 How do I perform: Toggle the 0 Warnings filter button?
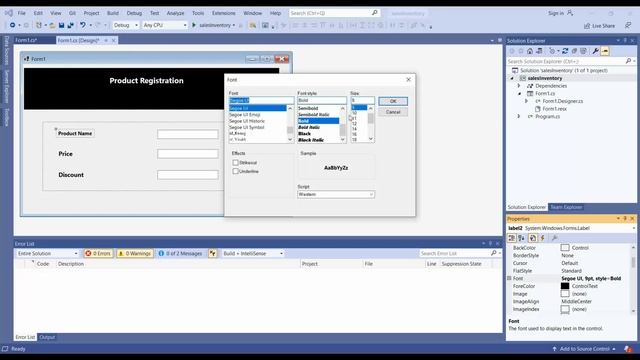click(135, 253)
